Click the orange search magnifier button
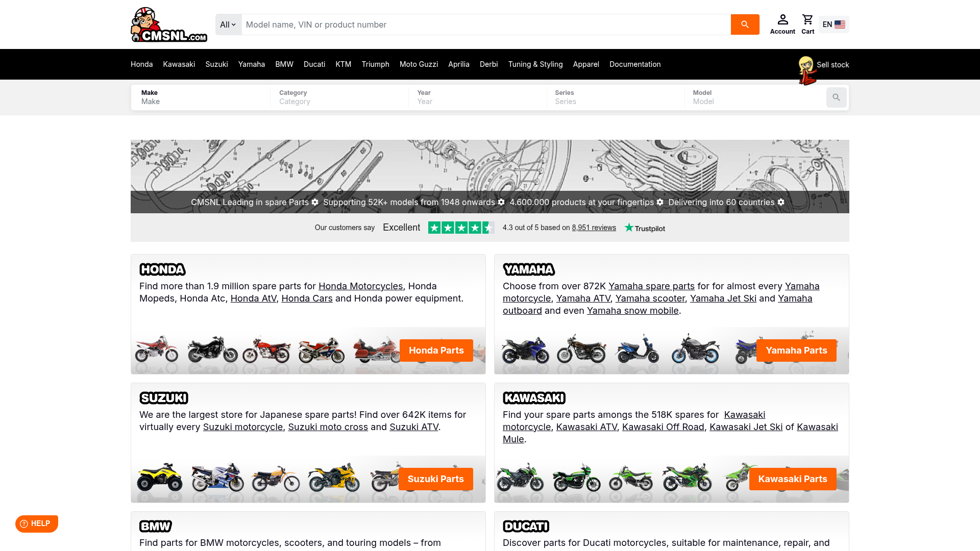This screenshot has width=980, height=551. pyautogui.click(x=745, y=24)
